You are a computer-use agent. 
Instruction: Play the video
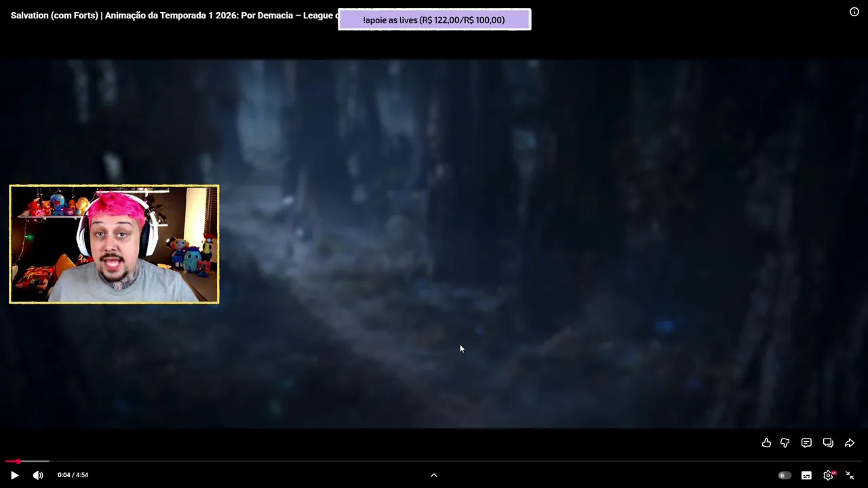(x=14, y=475)
